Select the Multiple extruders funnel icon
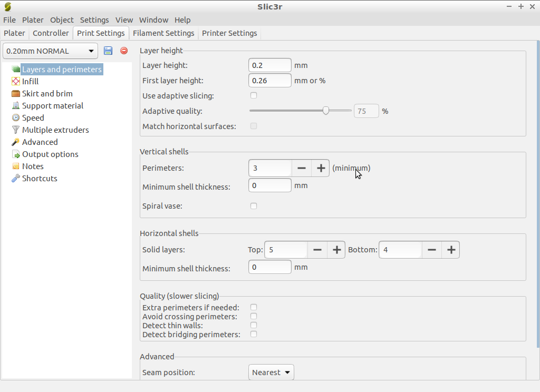540x392 pixels. click(16, 130)
